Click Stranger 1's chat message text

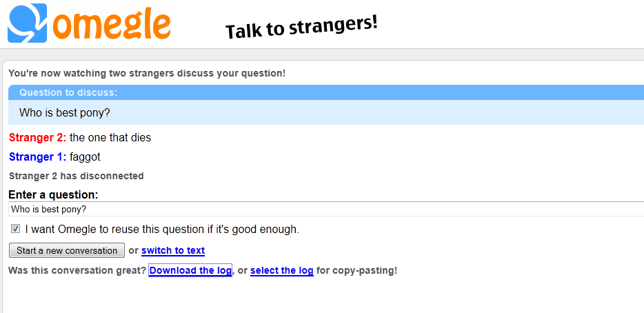click(x=85, y=156)
